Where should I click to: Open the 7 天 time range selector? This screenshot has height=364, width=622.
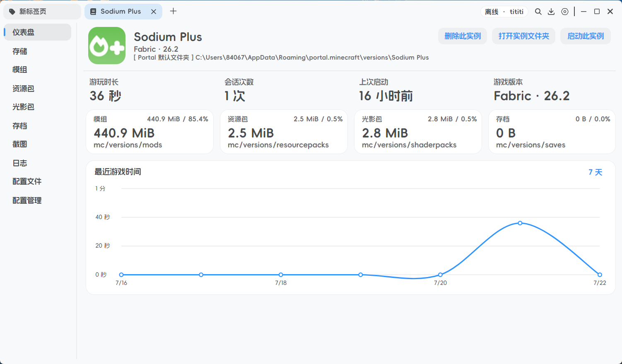point(595,172)
